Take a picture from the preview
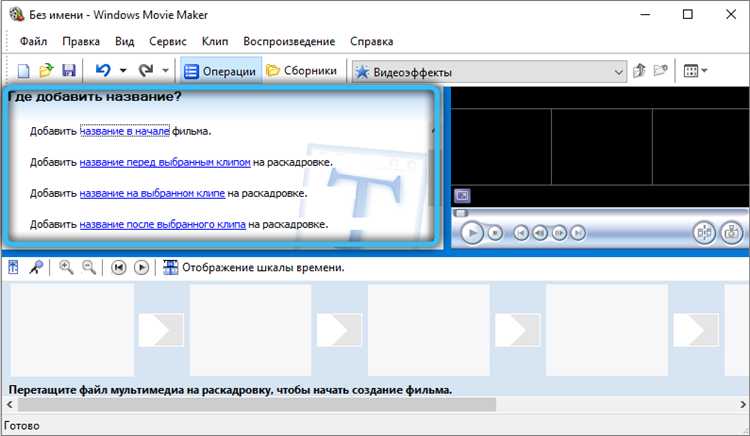This screenshot has width=750, height=436. click(x=731, y=233)
